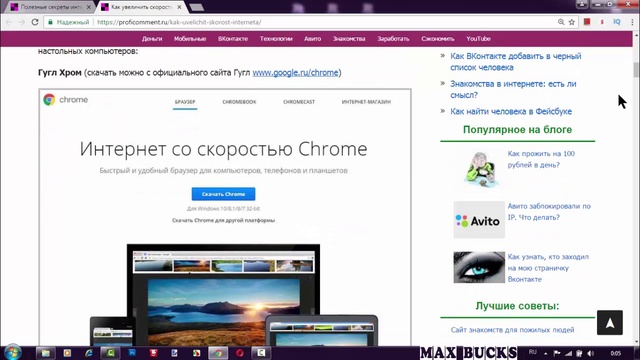This screenshot has height=360, width=640.
Task: Open the Chrome three-dot menu
Action: (632, 22)
